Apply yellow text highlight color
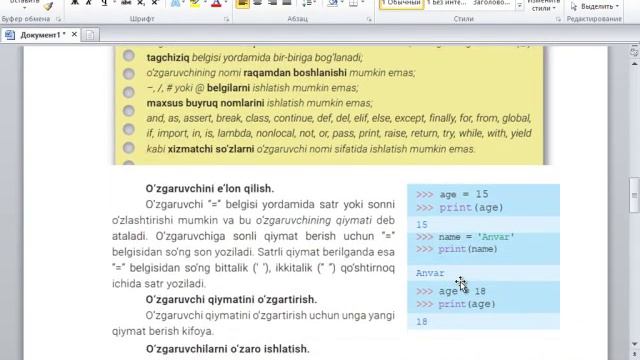The image size is (640, 360). pyautogui.click(x=195, y=3)
